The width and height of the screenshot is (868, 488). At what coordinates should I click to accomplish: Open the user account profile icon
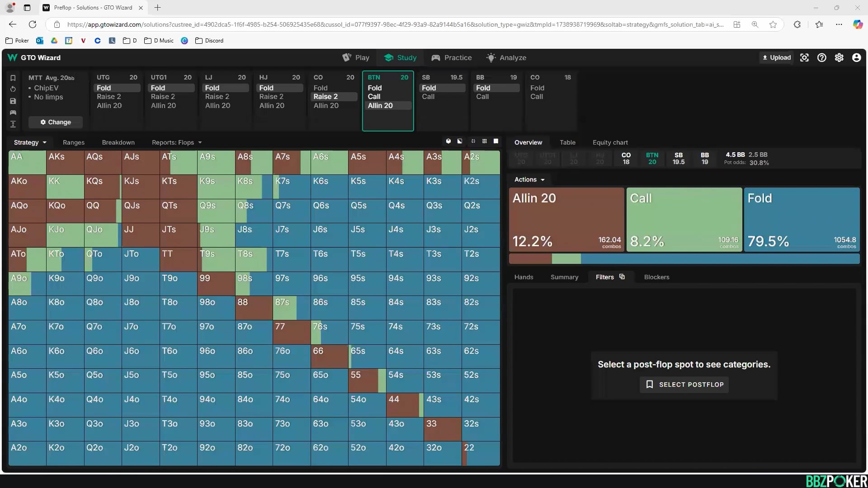tap(856, 57)
